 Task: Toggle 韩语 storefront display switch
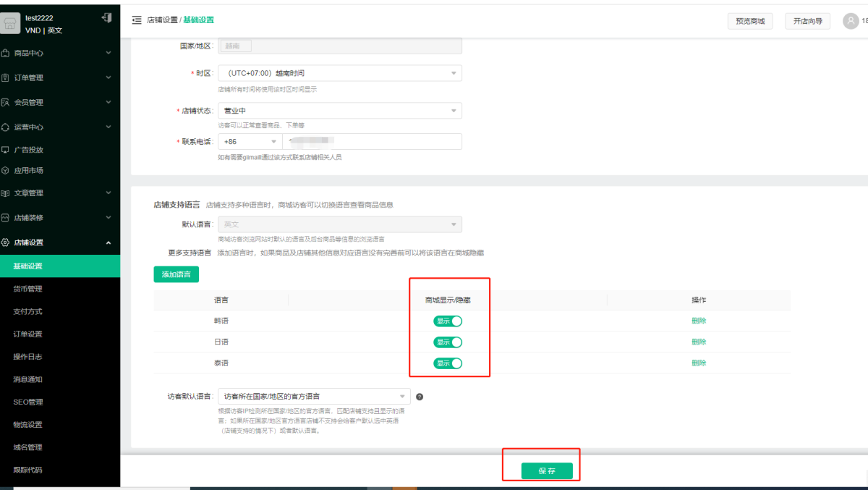[x=448, y=321]
